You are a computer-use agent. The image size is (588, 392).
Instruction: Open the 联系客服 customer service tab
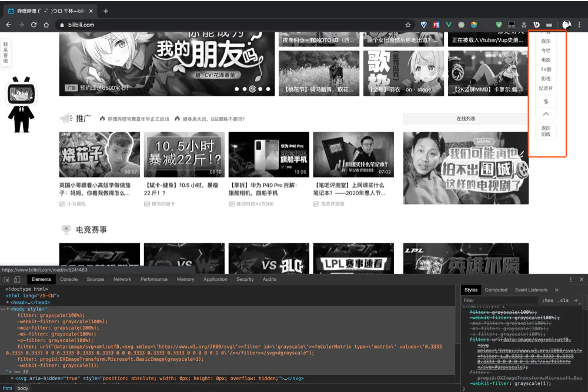(6, 52)
